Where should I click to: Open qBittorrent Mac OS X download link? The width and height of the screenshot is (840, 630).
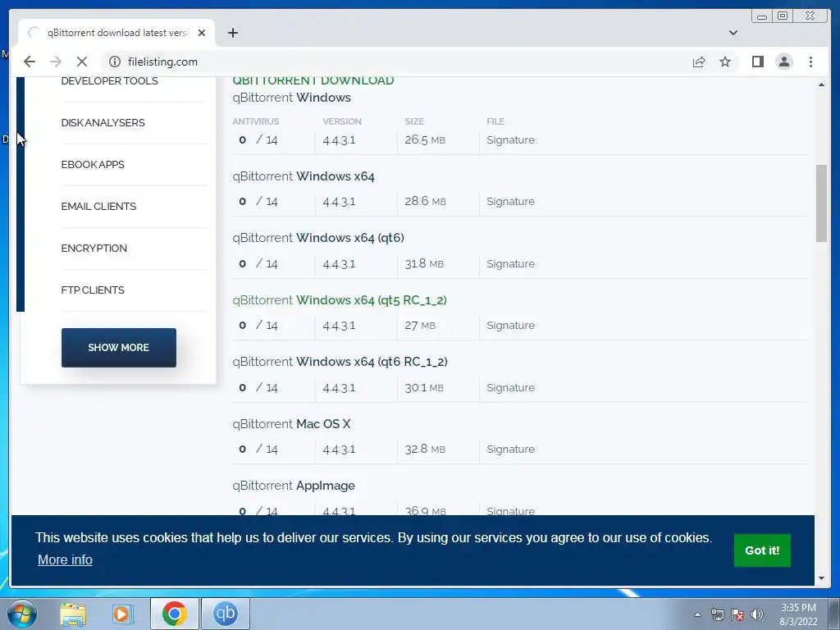pos(291,424)
